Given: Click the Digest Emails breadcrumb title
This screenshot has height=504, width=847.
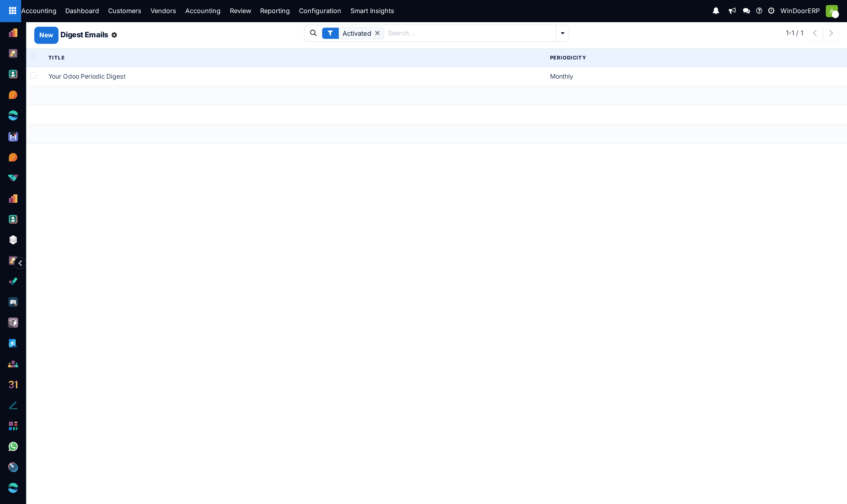Looking at the screenshot, I should pos(84,35).
